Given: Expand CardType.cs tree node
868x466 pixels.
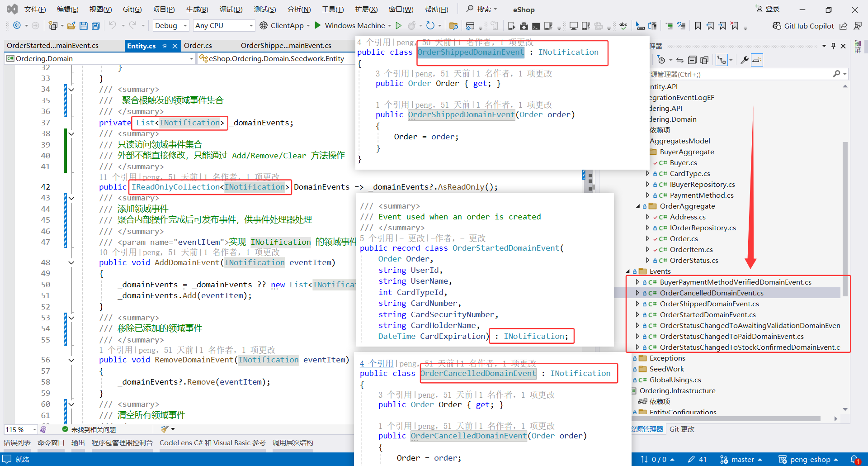Looking at the screenshot, I should (x=647, y=174).
